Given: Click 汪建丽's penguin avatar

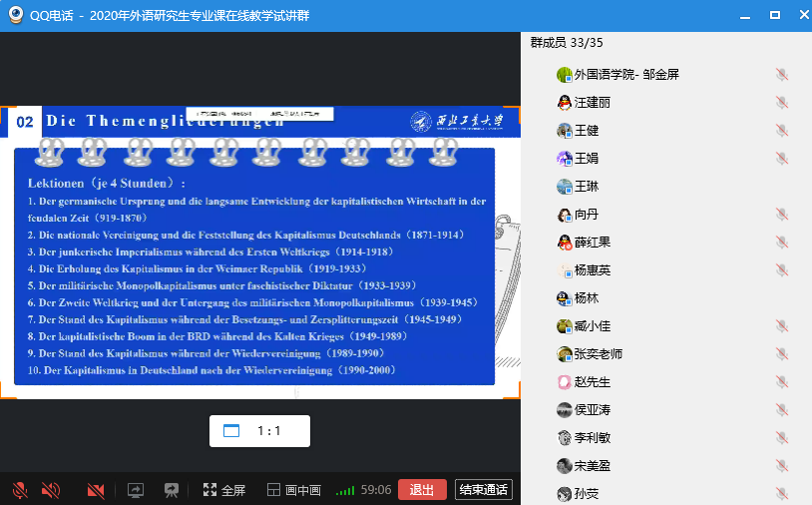Looking at the screenshot, I should (564, 103).
